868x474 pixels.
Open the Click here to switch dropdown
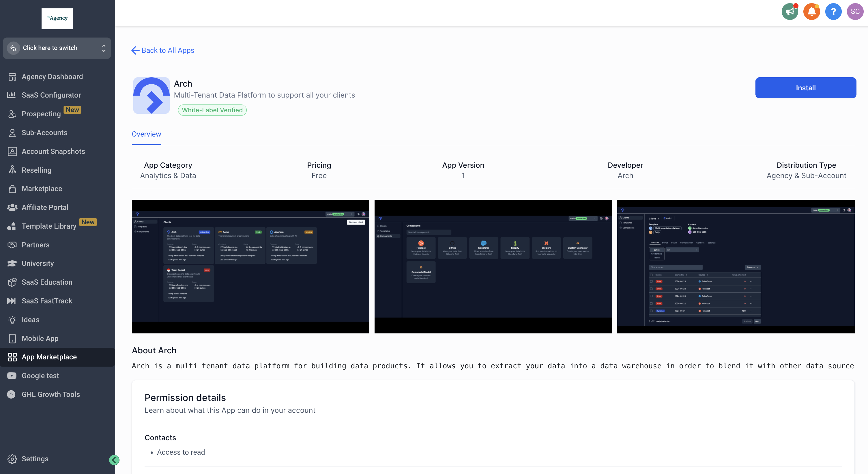pos(57,48)
